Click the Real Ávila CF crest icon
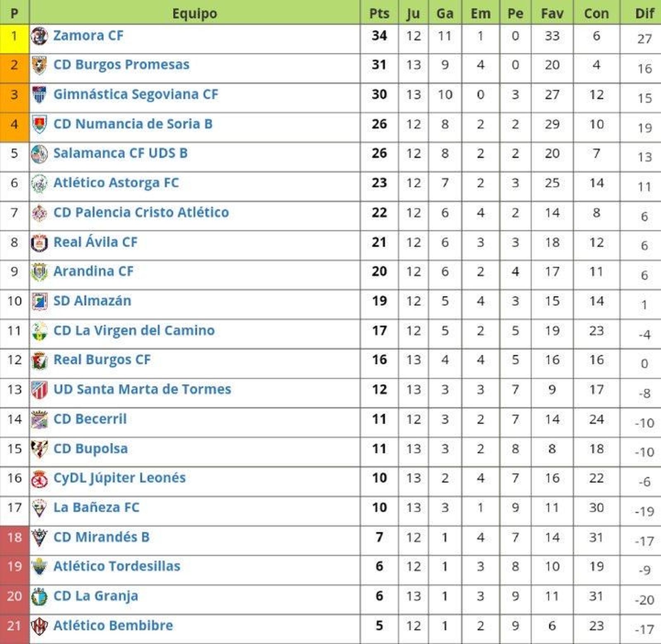Screen dimensions: 661x644 point(39,242)
